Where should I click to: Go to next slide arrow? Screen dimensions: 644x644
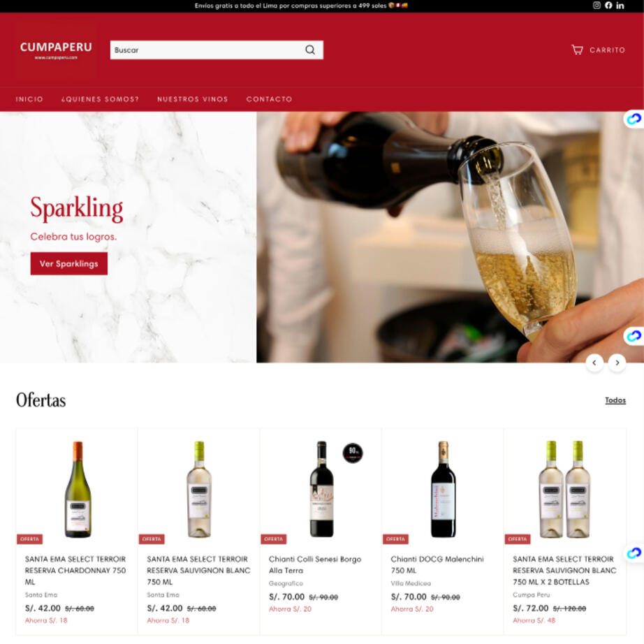[x=617, y=363]
